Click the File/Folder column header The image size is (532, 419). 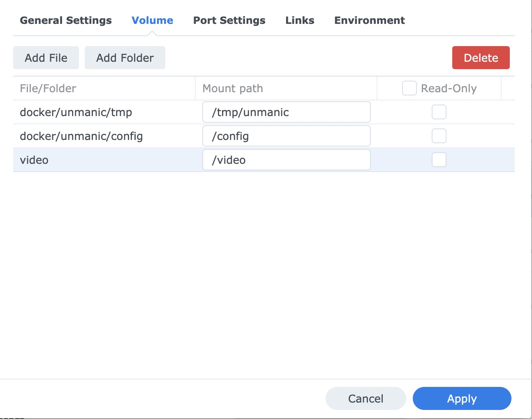tap(48, 88)
